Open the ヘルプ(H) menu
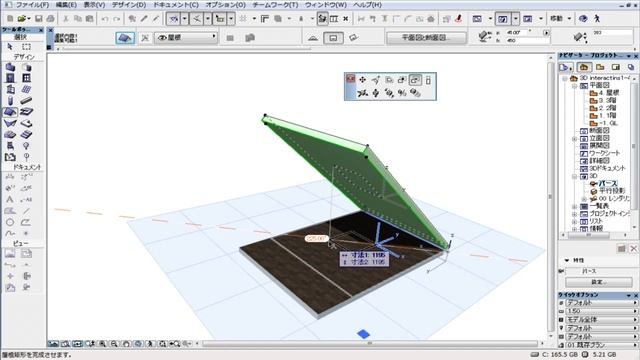This screenshot has height=360, width=640. pyautogui.click(x=367, y=5)
